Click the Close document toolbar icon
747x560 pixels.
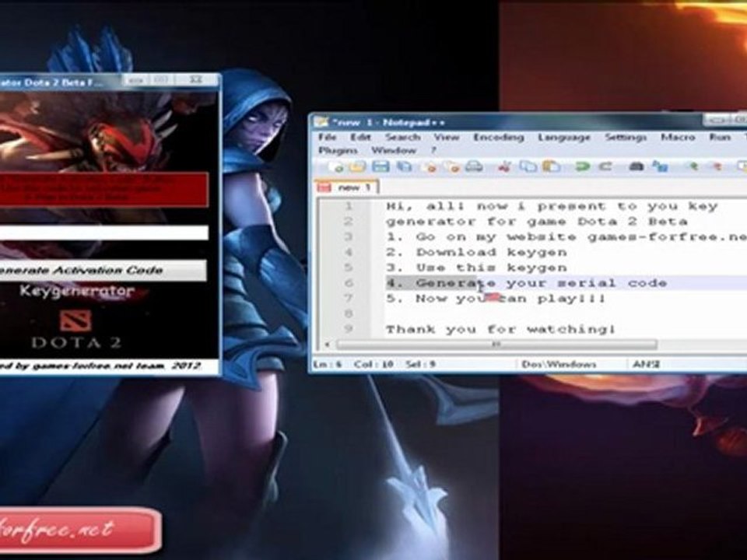[x=430, y=166]
